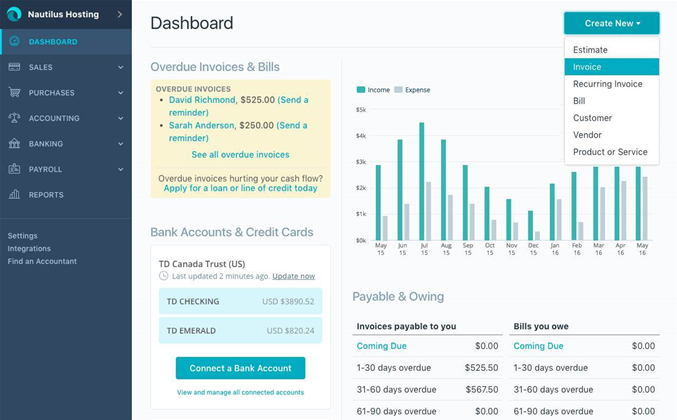The height and width of the screenshot is (420, 677).
Task: Expand the Nautilus Hosting business switcher arrow
Action: pyautogui.click(x=119, y=15)
